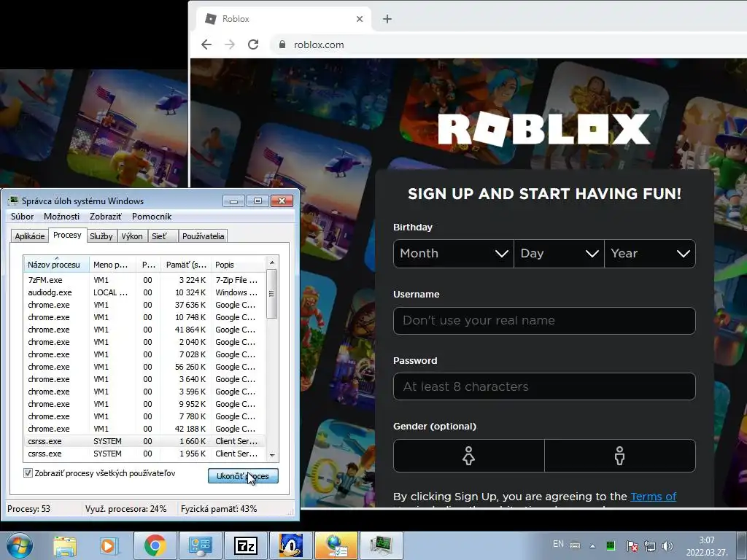Open the Day birthday dropdown
747x560 pixels.
tap(560, 254)
